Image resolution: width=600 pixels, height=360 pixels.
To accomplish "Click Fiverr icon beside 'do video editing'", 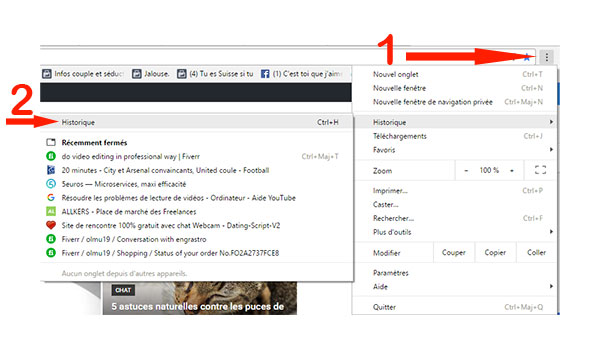I will [x=51, y=156].
